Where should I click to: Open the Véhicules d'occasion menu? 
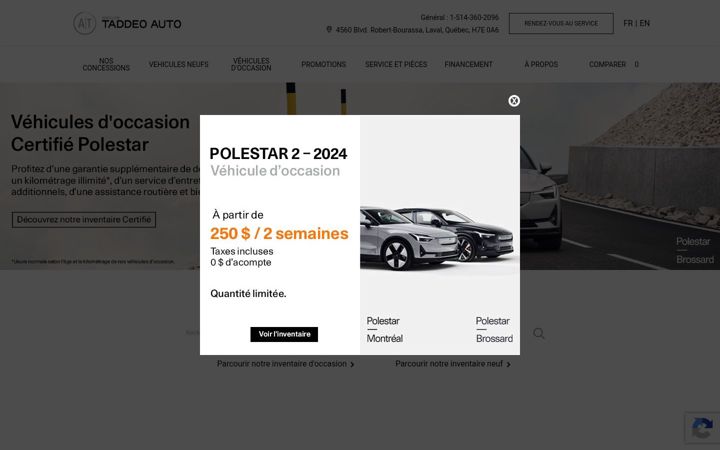click(x=251, y=64)
